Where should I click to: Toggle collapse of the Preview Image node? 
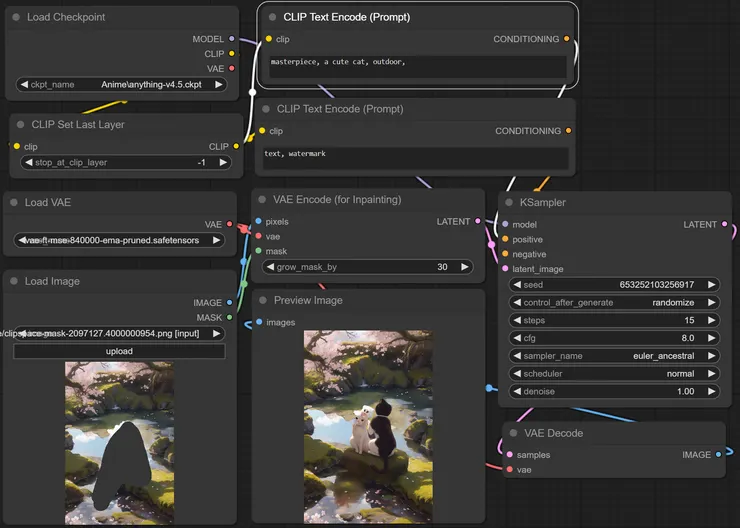[x=262, y=300]
